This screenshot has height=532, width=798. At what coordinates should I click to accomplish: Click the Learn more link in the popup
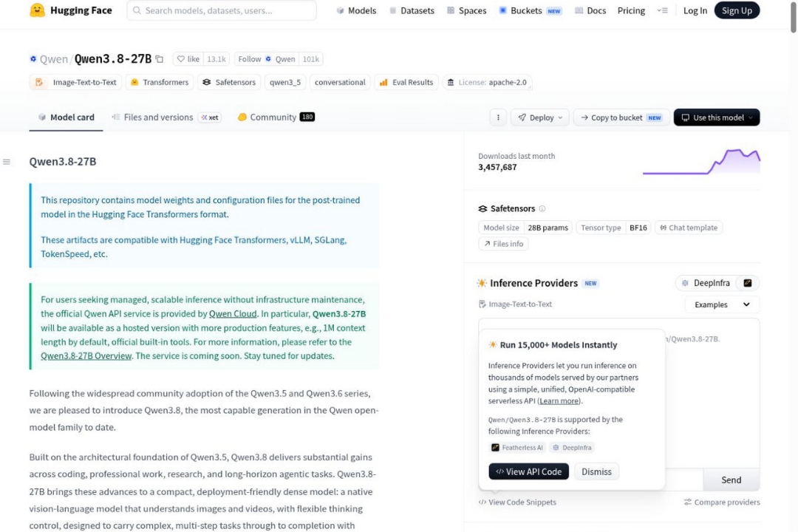[x=559, y=401]
